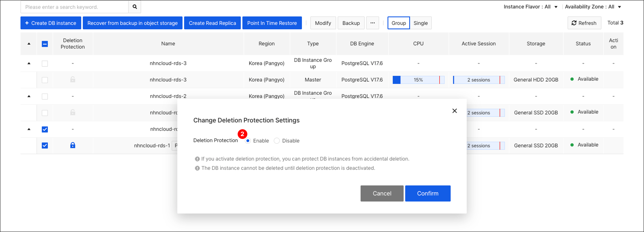Click Create Read Replica button

pyautogui.click(x=212, y=23)
